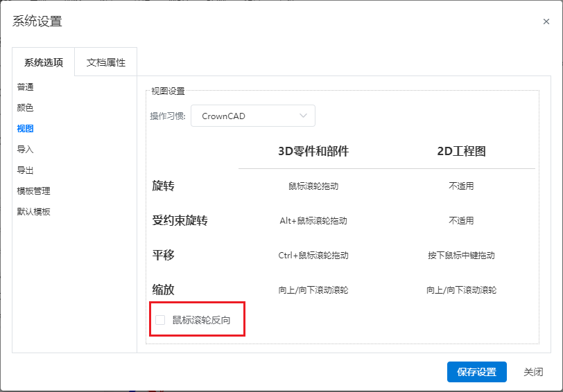This screenshot has width=563, height=392.
Task: Open the 导出 settings category
Action: (25, 170)
